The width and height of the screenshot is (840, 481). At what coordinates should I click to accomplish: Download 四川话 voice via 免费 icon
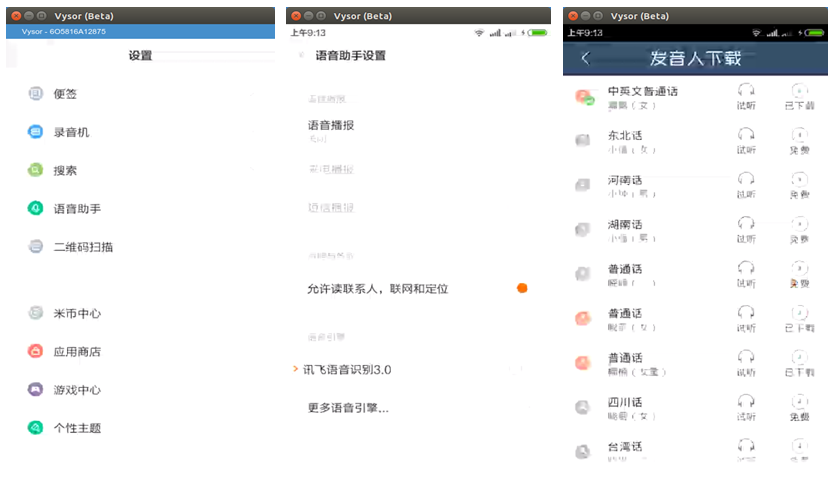[799, 401]
